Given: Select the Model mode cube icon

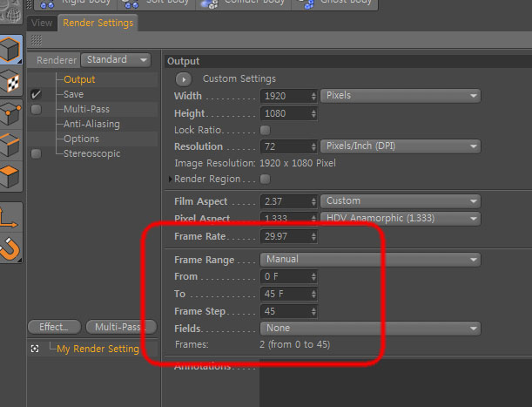Looking at the screenshot, I should (x=10, y=50).
